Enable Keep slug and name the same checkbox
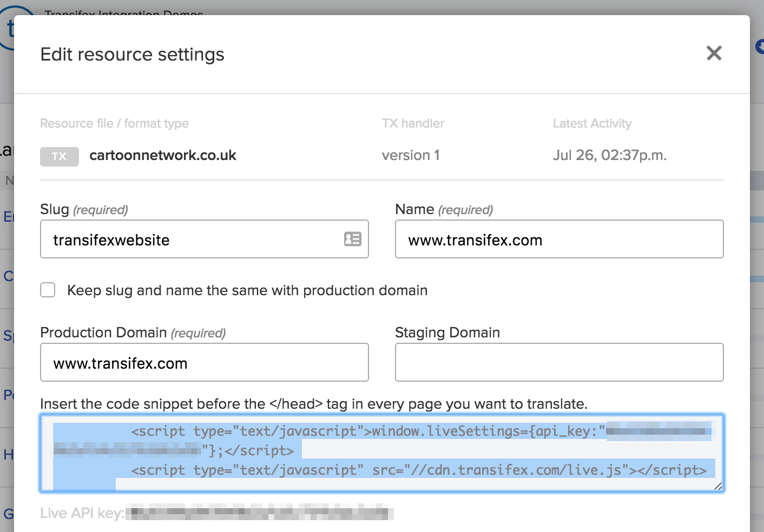The image size is (764, 532). [x=48, y=290]
